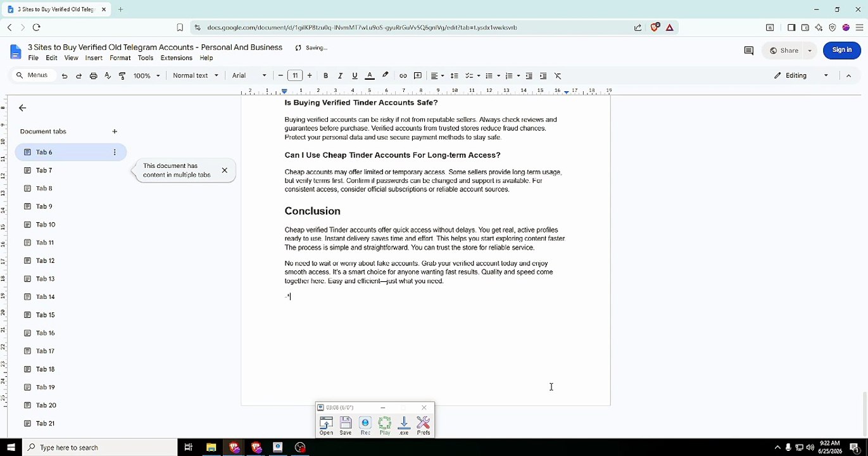Open the Google Docs home icon

tap(16, 52)
